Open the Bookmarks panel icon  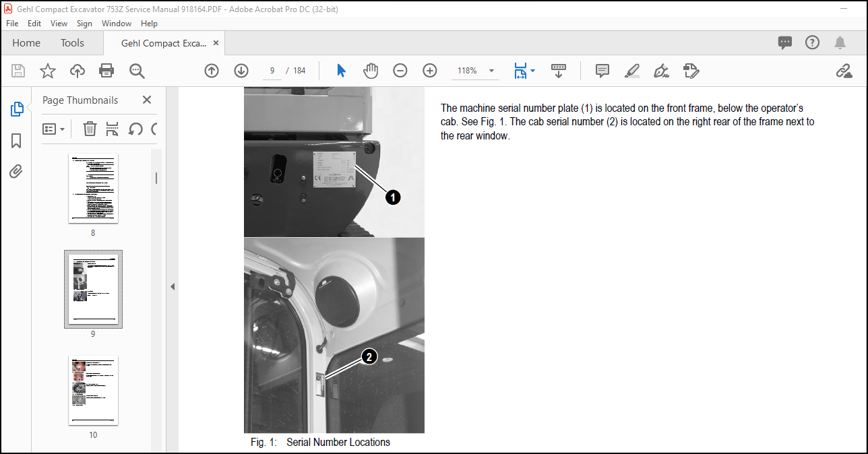tap(16, 141)
